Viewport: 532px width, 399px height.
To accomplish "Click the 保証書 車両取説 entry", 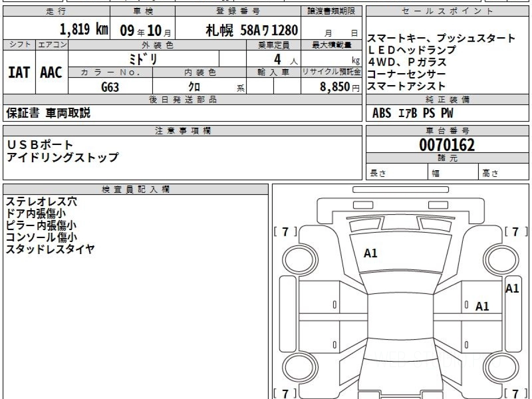I will [48, 113].
